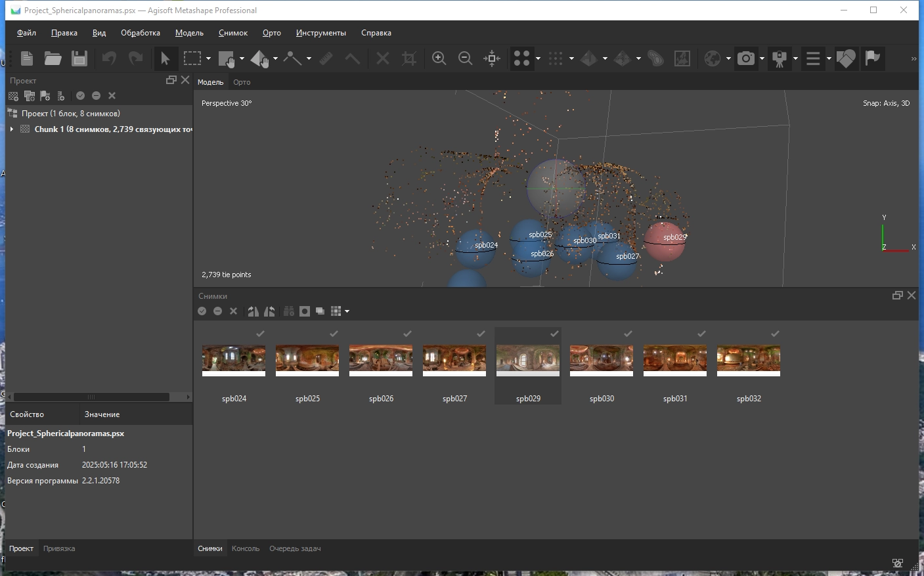The height and width of the screenshot is (576, 924).
Task: Open a project with the folder icon
Action: [53, 58]
